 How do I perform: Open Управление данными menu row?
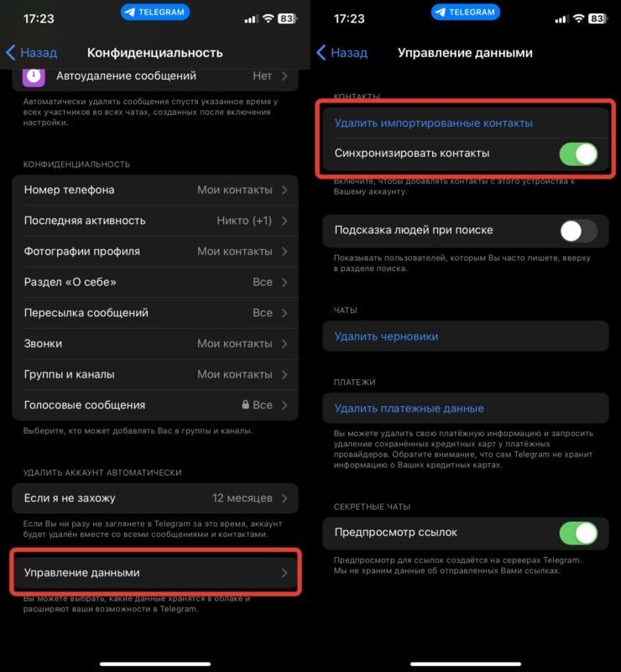(155, 572)
